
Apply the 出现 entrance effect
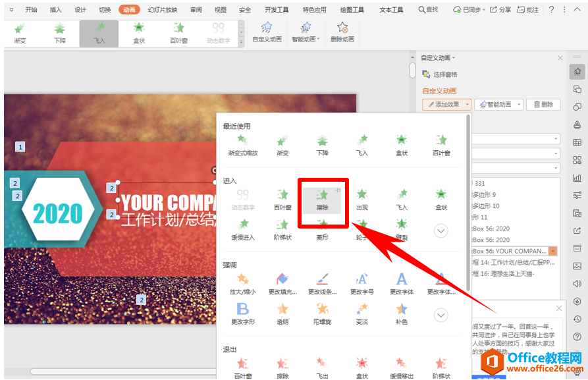click(x=362, y=200)
